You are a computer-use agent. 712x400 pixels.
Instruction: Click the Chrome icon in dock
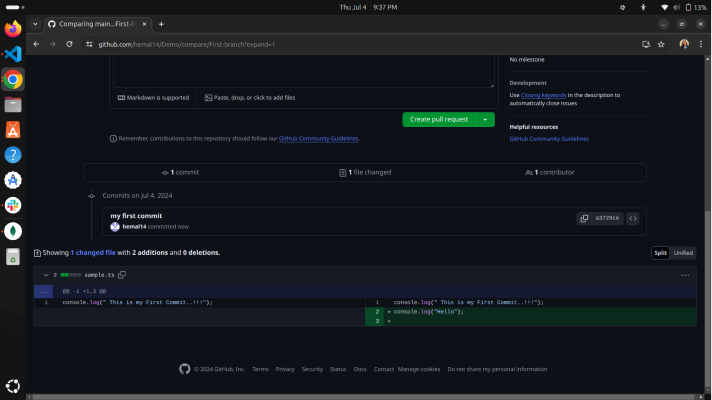pyautogui.click(x=13, y=79)
